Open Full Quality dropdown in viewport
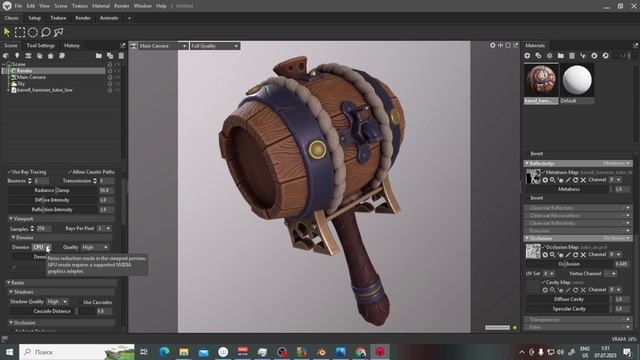Screen dimensions: 640x360 pyautogui.click(x=215, y=46)
